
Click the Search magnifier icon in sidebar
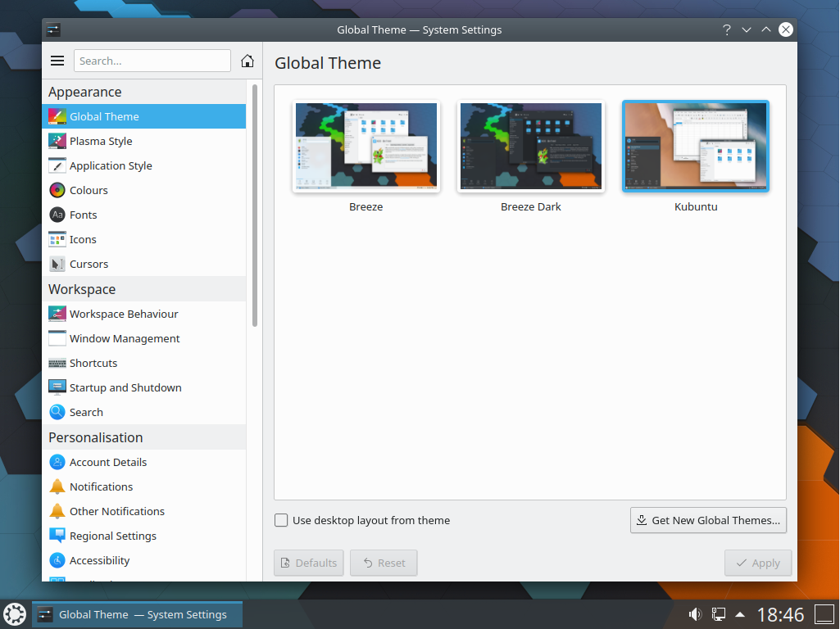point(57,412)
